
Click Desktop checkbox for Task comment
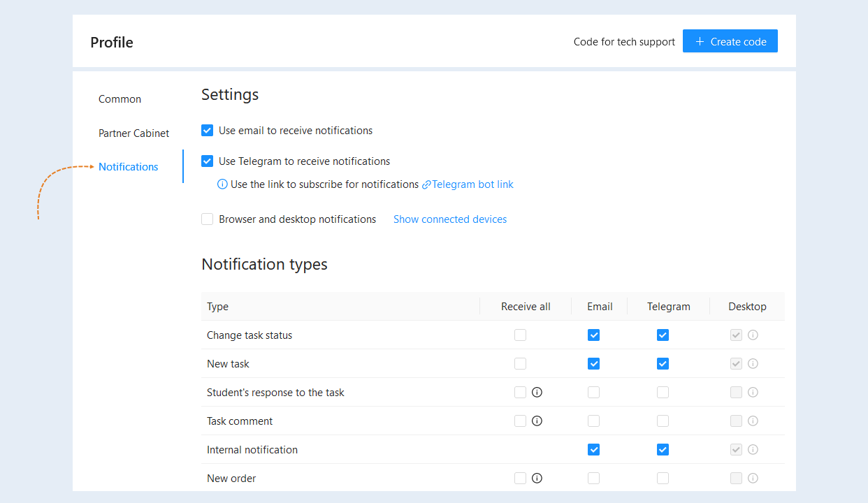coord(736,421)
